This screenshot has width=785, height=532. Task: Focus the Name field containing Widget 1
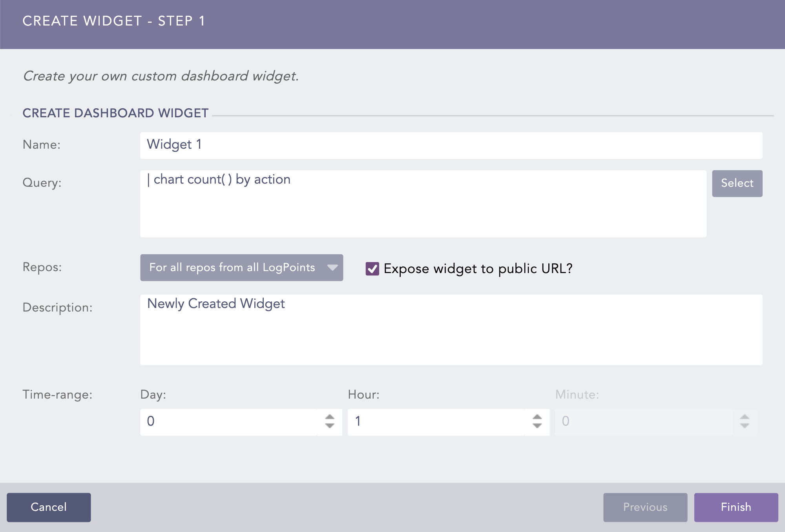pos(451,145)
